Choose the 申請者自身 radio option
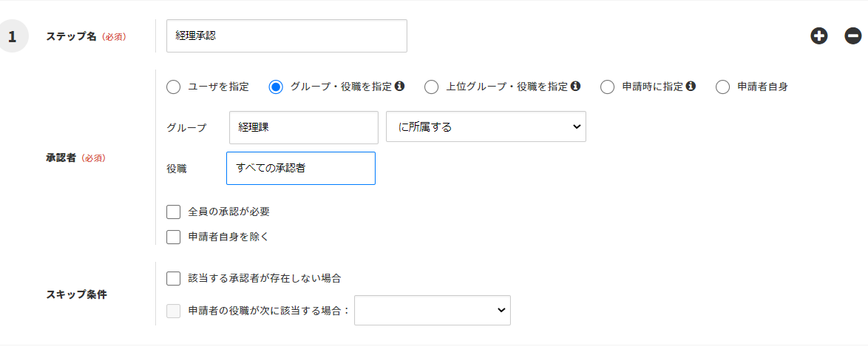This screenshot has width=868, height=358. click(x=723, y=87)
